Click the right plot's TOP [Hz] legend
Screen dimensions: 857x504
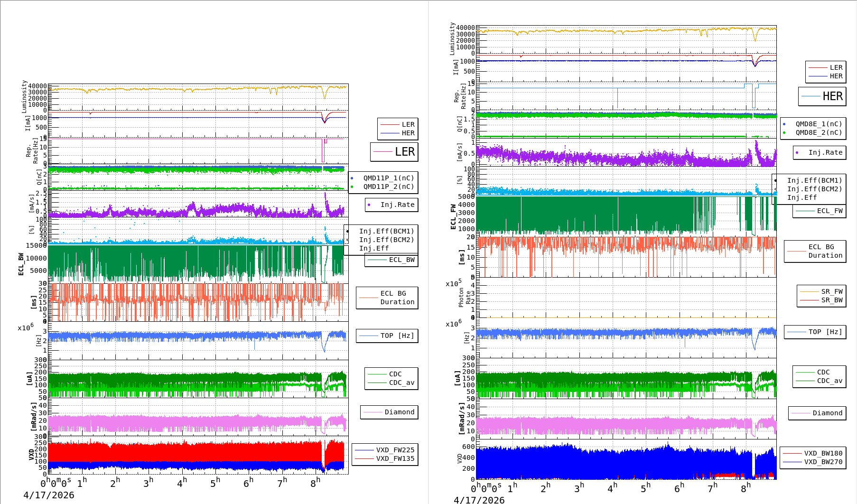point(815,332)
